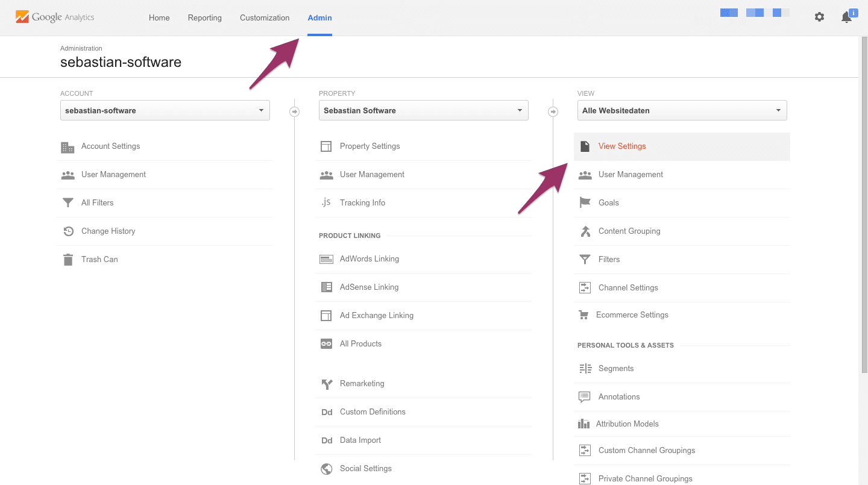Click the Channel Settings icon

coord(585,288)
